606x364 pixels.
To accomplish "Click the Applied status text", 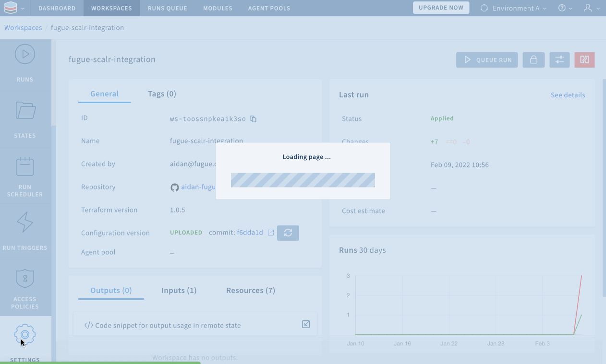I will (x=442, y=118).
